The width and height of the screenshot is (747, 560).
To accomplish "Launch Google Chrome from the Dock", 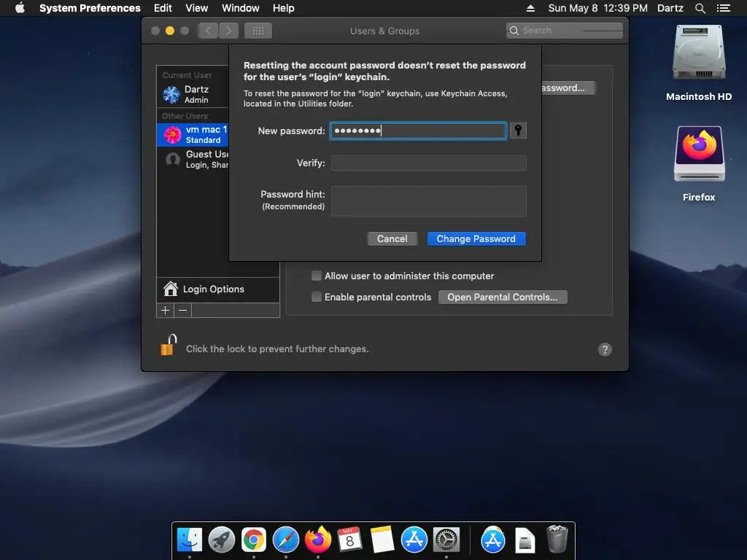I will (253, 540).
